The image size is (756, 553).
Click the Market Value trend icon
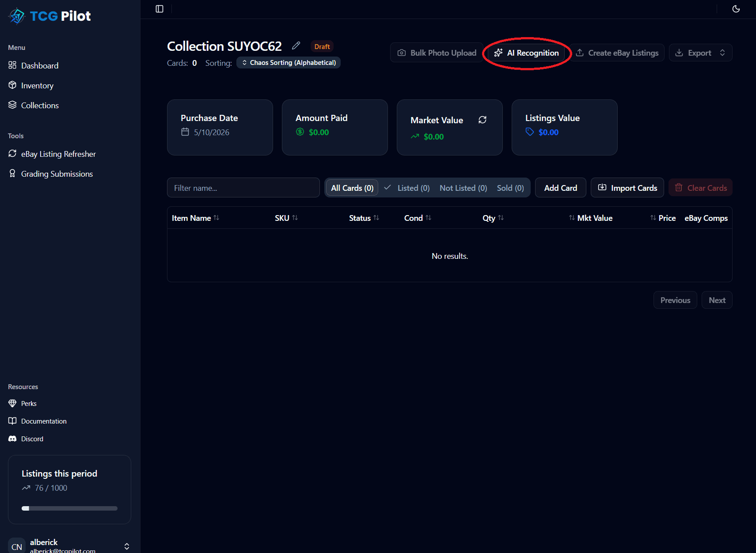(x=415, y=136)
